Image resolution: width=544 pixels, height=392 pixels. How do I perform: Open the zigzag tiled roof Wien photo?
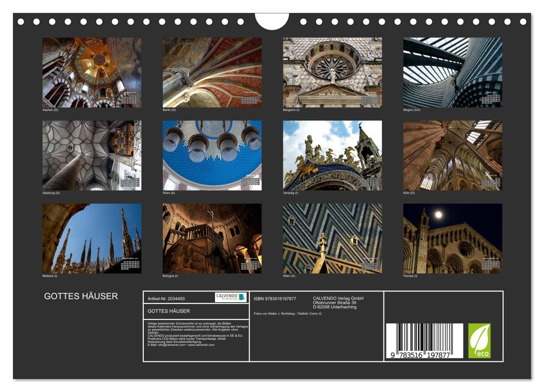tap(332, 238)
